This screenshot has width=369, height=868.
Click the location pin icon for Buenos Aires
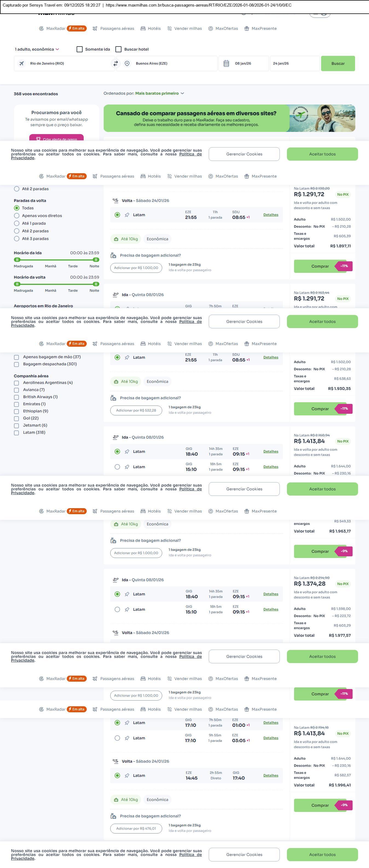pyautogui.click(x=127, y=63)
